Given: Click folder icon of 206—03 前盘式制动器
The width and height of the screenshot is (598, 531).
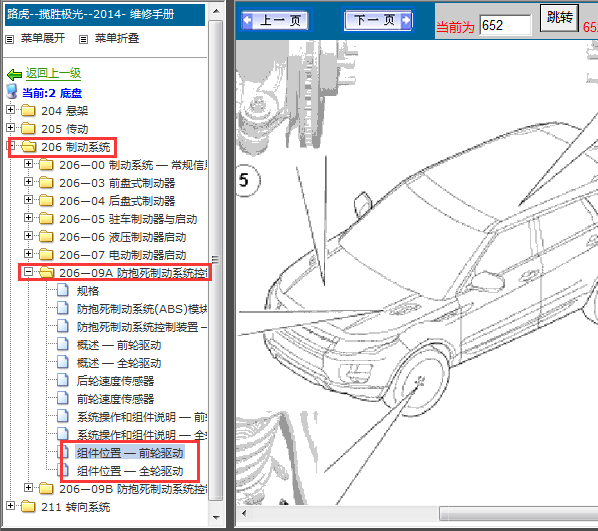Looking at the screenshot, I should (x=46, y=182).
